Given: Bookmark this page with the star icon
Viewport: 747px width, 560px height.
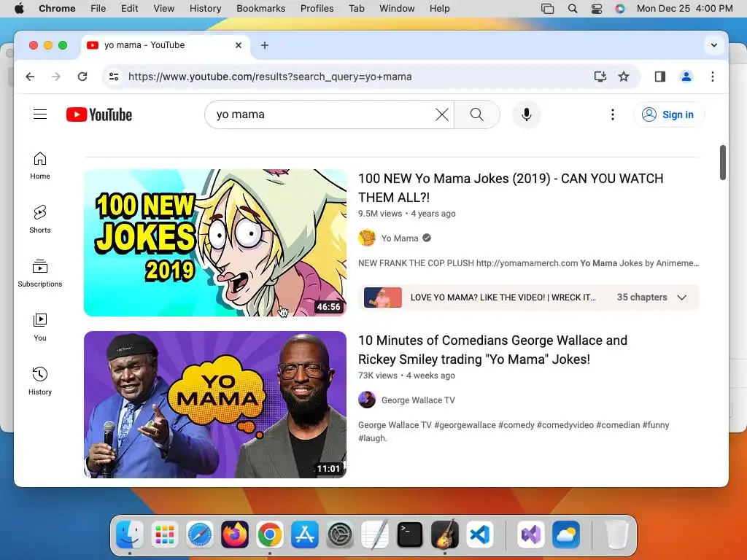Looking at the screenshot, I should point(624,76).
